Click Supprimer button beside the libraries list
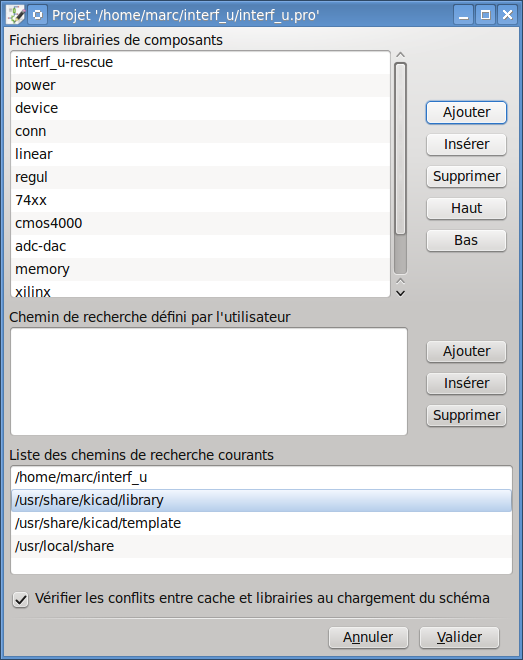The height and width of the screenshot is (660, 523). 466,176
